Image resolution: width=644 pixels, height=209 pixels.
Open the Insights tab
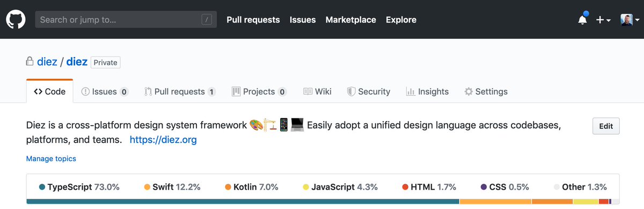point(427,91)
